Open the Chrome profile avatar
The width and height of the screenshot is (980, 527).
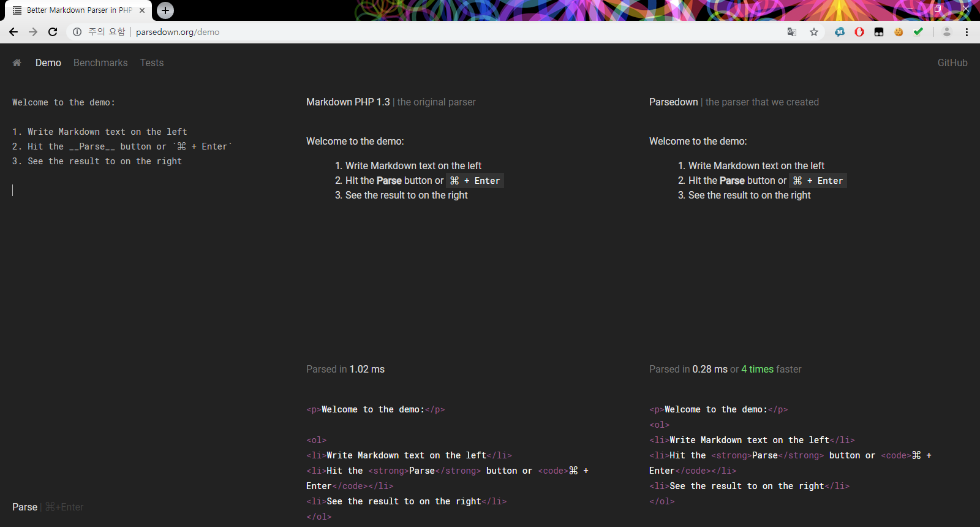947,32
